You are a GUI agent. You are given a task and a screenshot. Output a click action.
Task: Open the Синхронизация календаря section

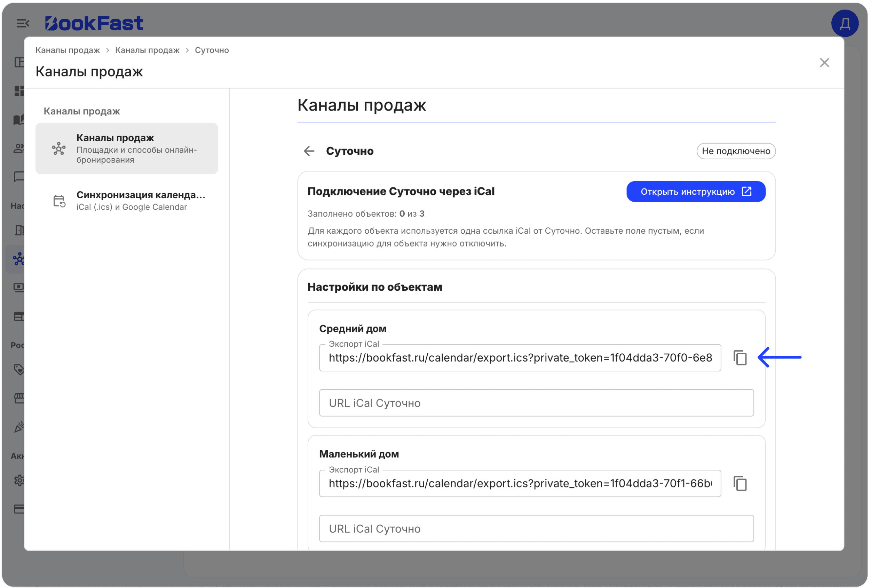pos(127,201)
